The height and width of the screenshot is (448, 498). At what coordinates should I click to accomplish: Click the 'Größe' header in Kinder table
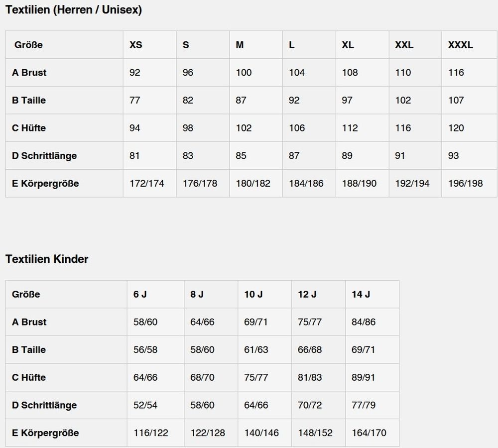click(x=26, y=294)
